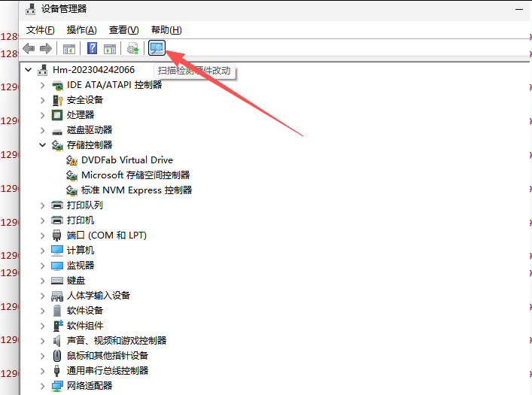Select 网络适配器 category label
532x395 pixels.
point(90,386)
